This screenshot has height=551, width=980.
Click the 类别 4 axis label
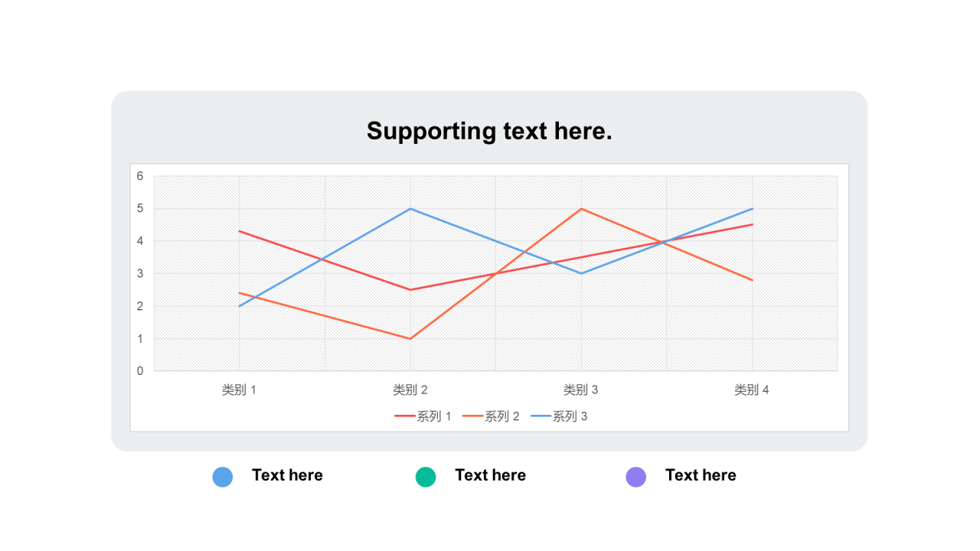(752, 390)
